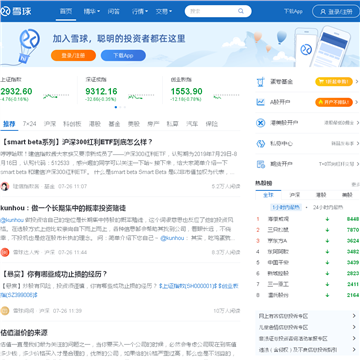Click the fifth sidebar account-opening document icon
This screenshot has height=360, width=360.
point(260,164)
